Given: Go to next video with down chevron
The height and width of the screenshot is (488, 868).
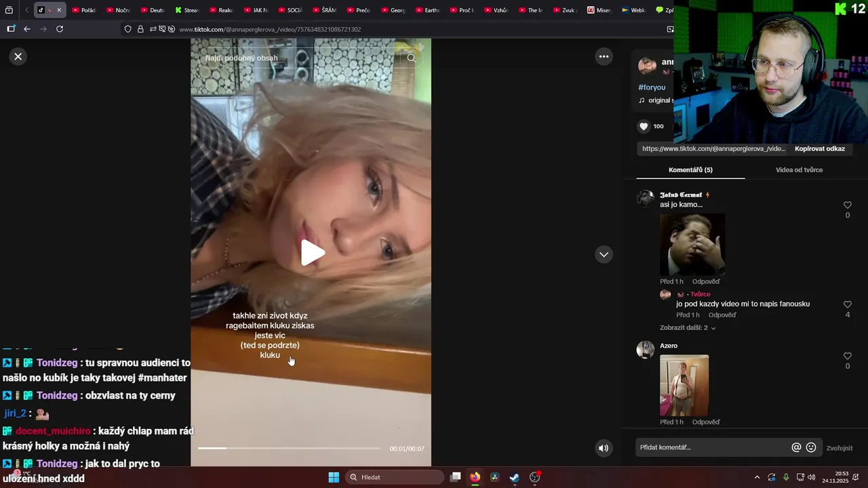Looking at the screenshot, I should pyautogui.click(x=604, y=254).
